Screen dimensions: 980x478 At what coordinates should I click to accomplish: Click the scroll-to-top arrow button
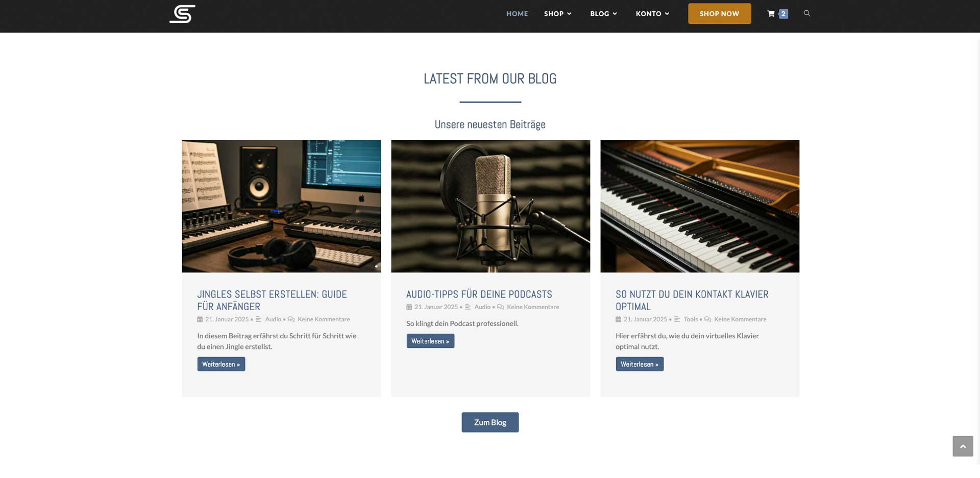(963, 446)
